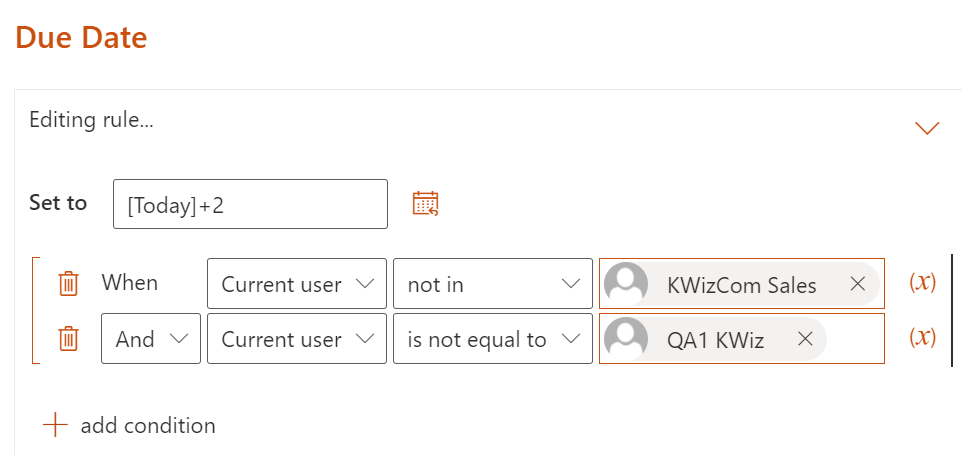The width and height of the screenshot is (962, 455).
Task: Click the "Editing rule..." header text
Action: coord(91,120)
